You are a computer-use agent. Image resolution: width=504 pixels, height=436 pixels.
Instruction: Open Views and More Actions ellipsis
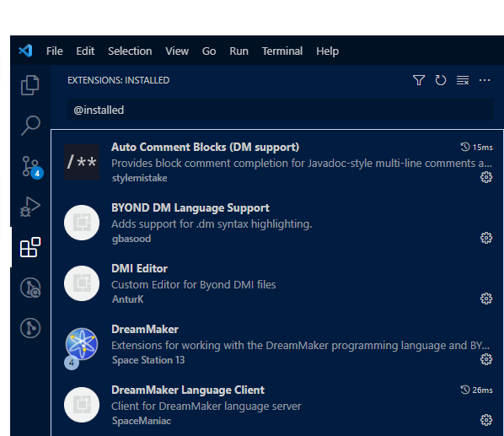click(x=485, y=80)
